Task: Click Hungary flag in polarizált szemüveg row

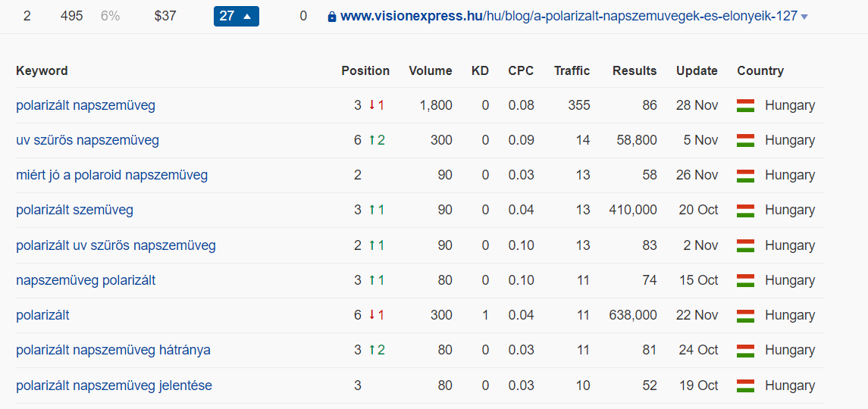Action: [745, 210]
